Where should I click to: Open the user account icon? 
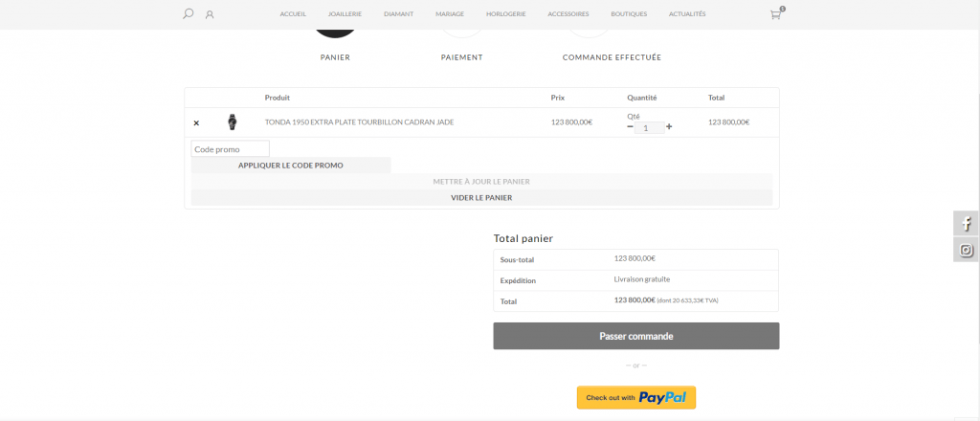(210, 14)
